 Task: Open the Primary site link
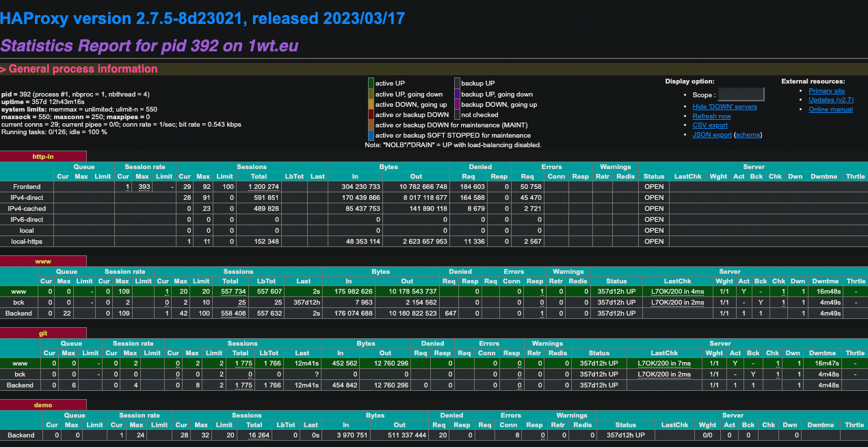pyautogui.click(x=826, y=91)
